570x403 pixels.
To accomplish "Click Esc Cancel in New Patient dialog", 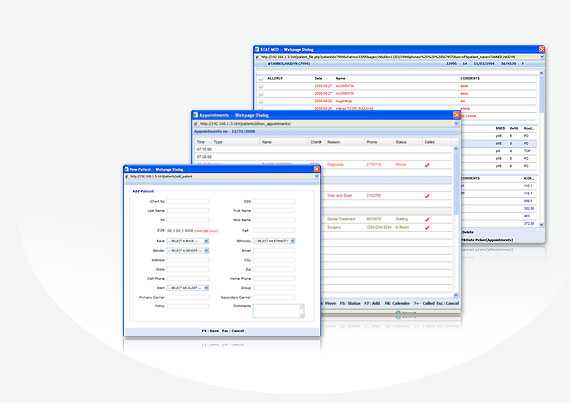I will click(x=233, y=331).
